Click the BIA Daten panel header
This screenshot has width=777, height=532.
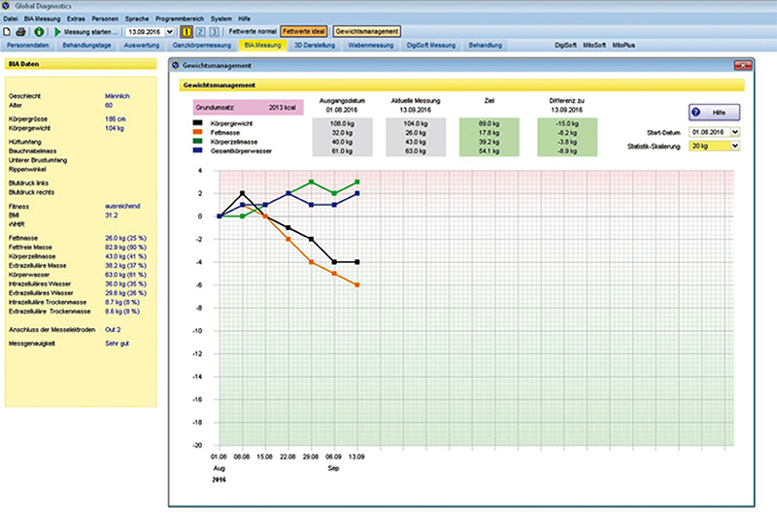(81, 64)
